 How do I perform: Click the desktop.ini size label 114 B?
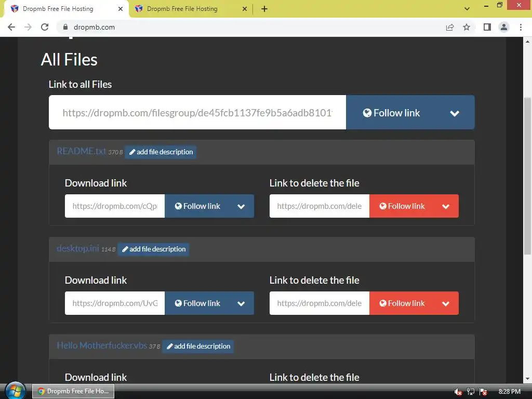coord(108,250)
